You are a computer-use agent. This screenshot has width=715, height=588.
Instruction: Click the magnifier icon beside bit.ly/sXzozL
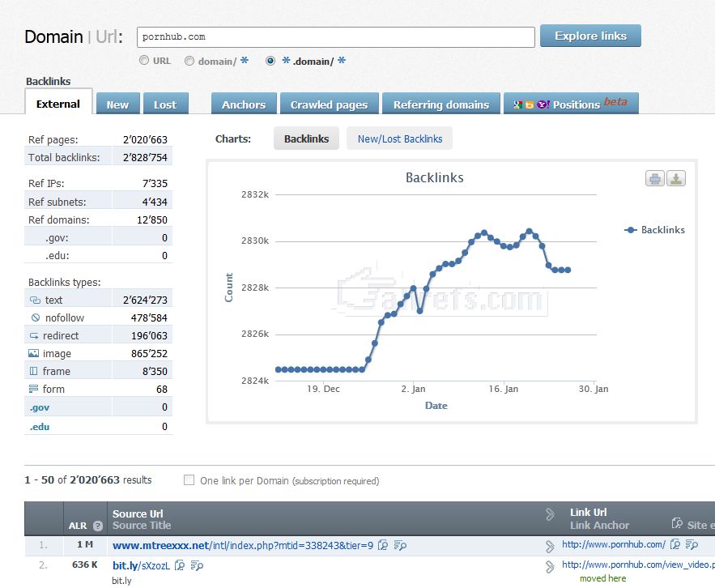tap(180, 565)
